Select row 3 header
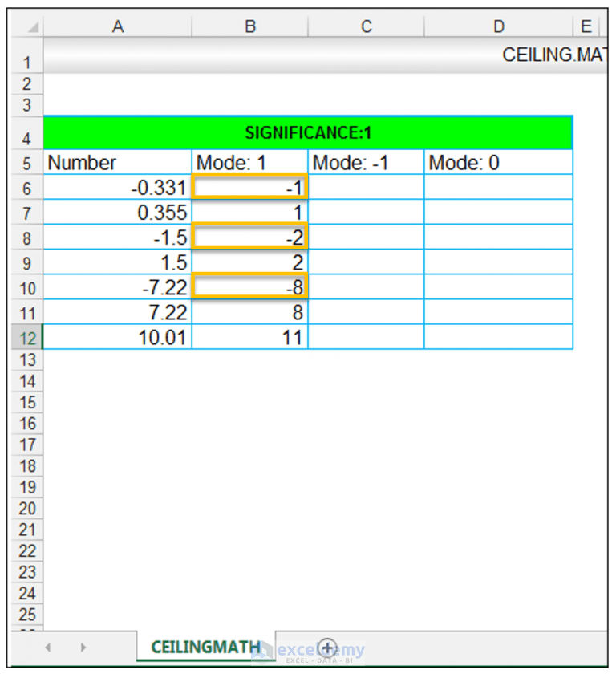The image size is (616, 678). coord(26,105)
